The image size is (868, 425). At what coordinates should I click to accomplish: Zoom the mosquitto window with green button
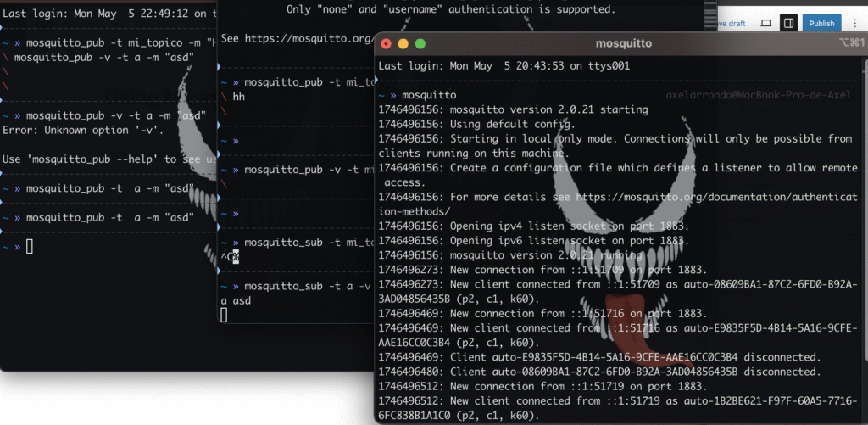420,44
